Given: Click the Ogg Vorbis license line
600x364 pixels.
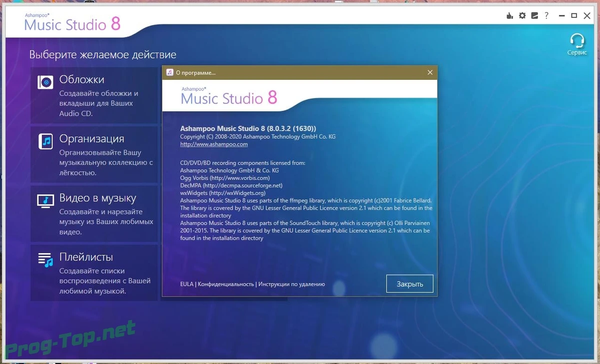Looking at the screenshot, I should 225,178.
